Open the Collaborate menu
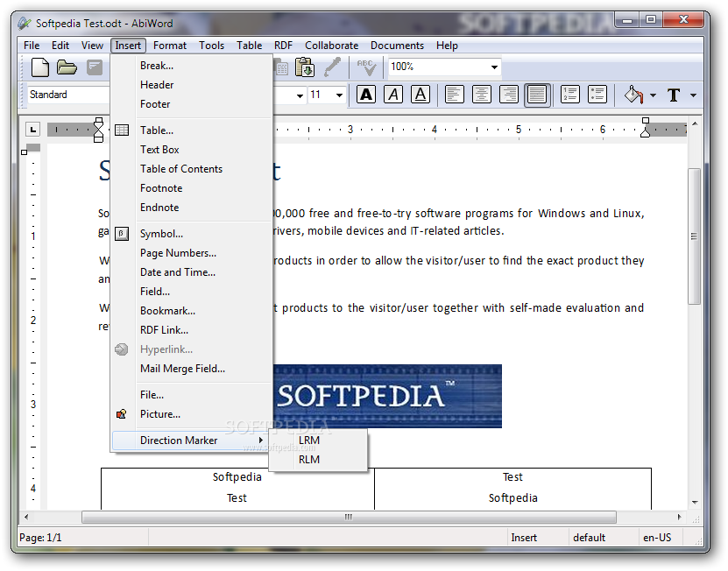This screenshot has width=728, height=571. [x=331, y=46]
